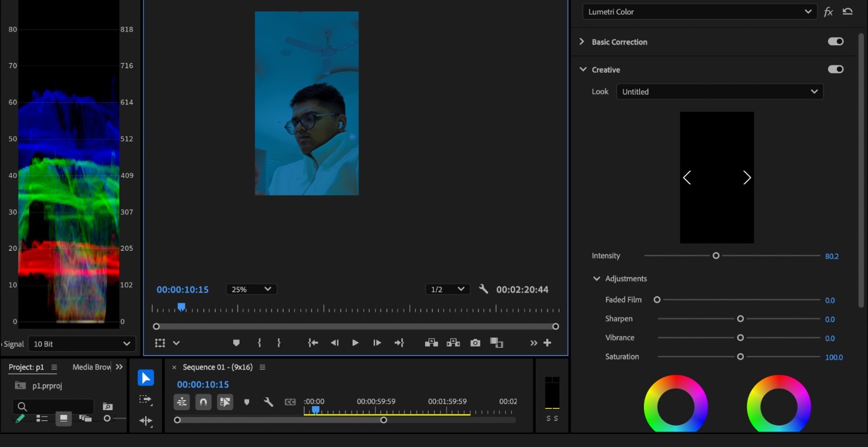Viewport: 868px width, 447px height.
Task: Open Program Monitor settings wrench
Action: click(x=483, y=289)
